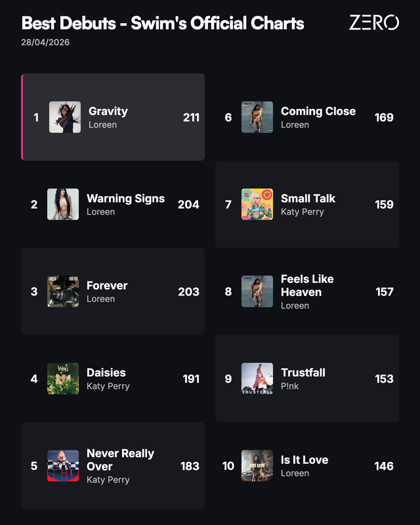This screenshot has height=525, width=420.
Task: Open the Small Talk floral cover art
Action: click(x=257, y=204)
